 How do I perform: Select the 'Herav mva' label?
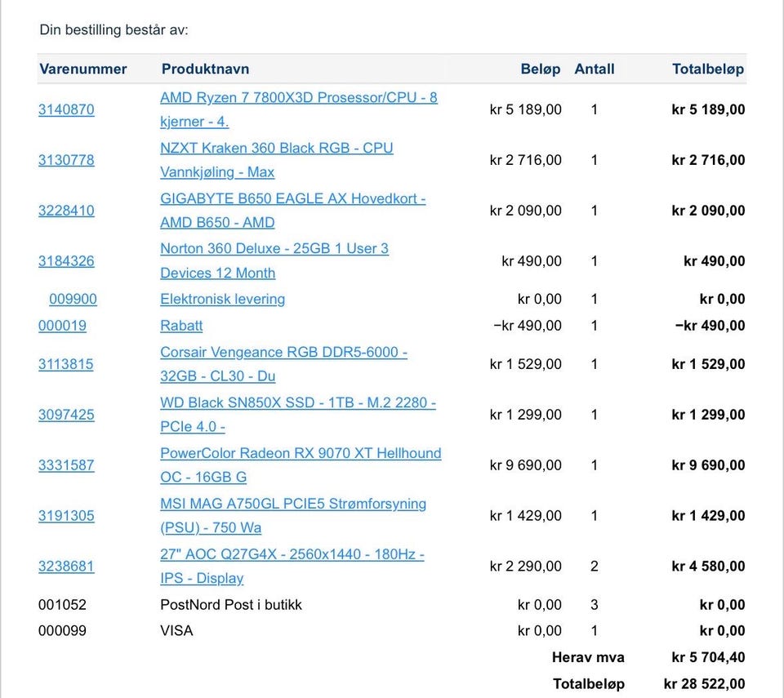pos(588,657)
